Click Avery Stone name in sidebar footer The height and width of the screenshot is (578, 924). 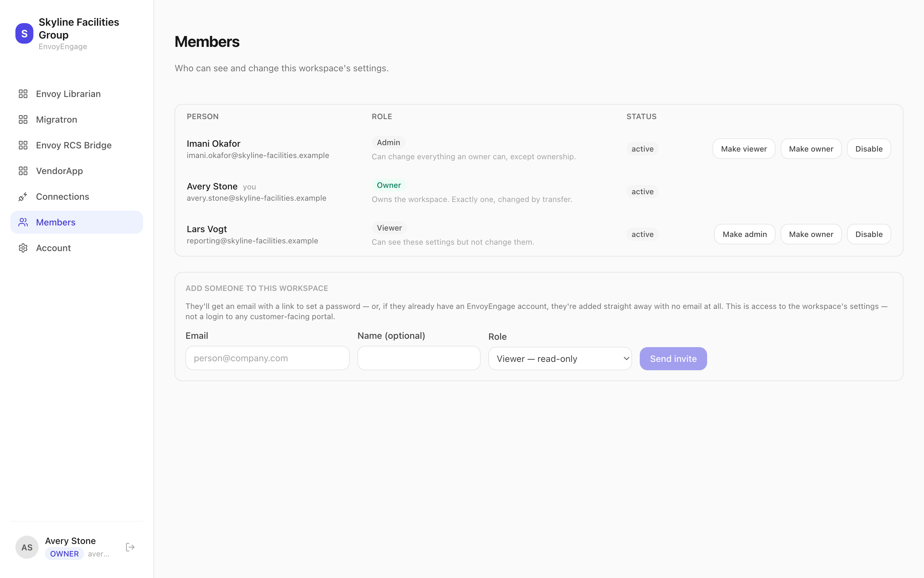click(70, 540)
